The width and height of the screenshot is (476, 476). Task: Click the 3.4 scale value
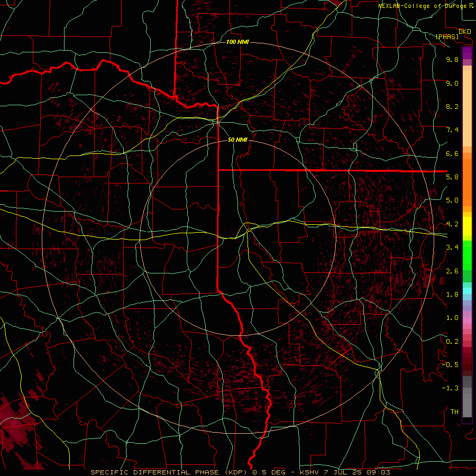point(452,248)
